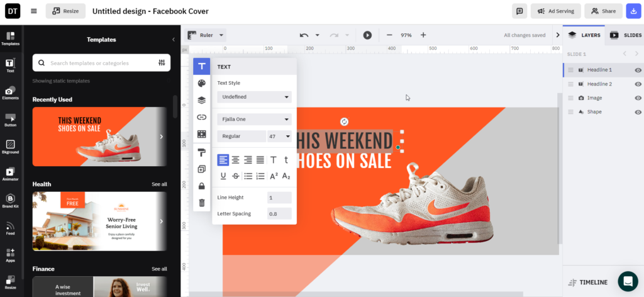This screenshot has width=644, height=297.
Task: Switch to the LAYERS tab
Action: point(584,35)
